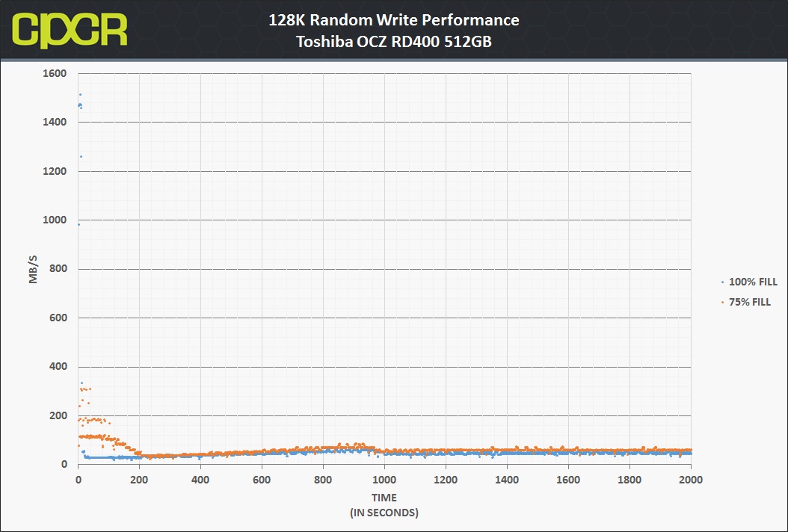This screenshot has width=788, height=532.
Task: Click the x-axis value 1600
Action: [568, 480]
